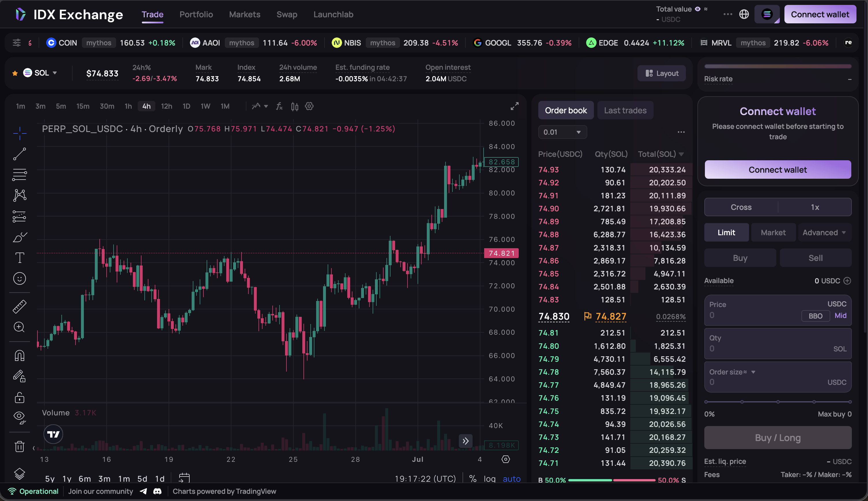
Task: Switch to the Portfolio tab
Action: tap(196, 14)
